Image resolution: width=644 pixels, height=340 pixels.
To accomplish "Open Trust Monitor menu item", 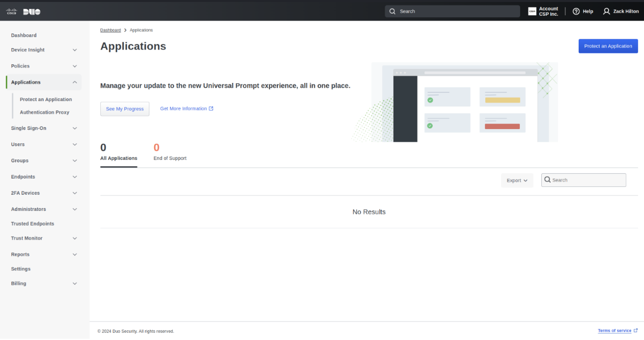I will 27,238.
